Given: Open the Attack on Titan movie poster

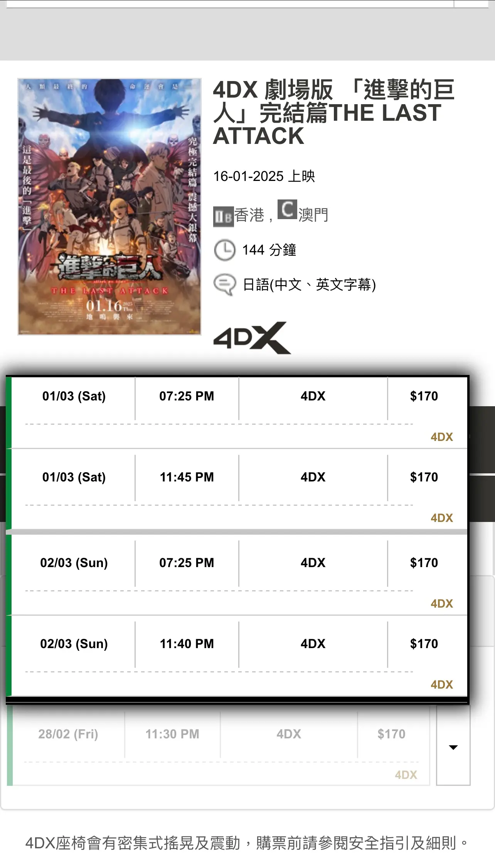Looking at the screenshot, I should pyautogui.click(x=109, y=207).
